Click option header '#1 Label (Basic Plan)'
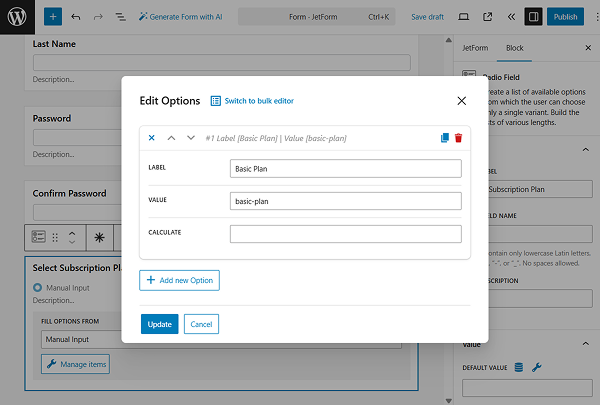This screenshot has width=600, height=405. pos(276,138)
